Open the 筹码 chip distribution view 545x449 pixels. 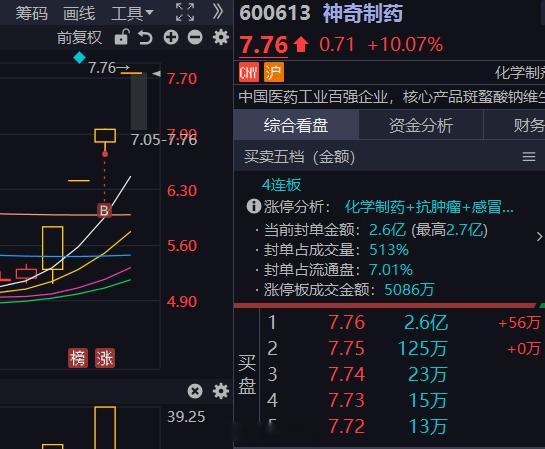point(32,14)
